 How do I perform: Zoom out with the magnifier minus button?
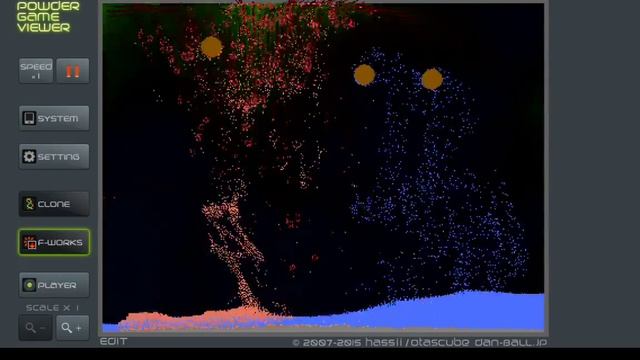pos(36,327)
